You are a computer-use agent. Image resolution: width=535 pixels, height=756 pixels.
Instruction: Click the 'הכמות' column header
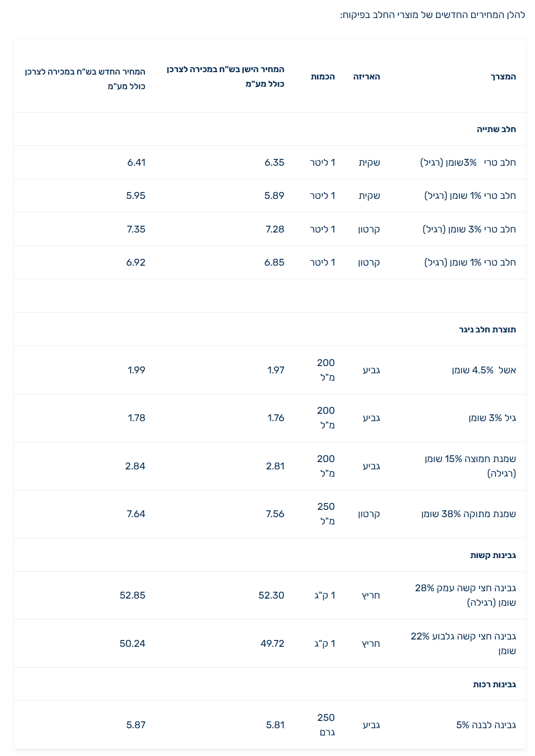(323, 77)
